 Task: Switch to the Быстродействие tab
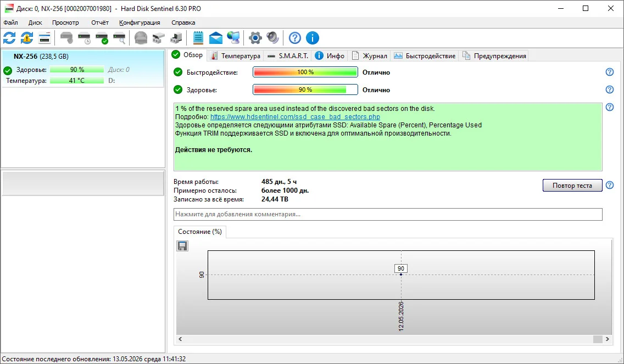coord(425,56)
